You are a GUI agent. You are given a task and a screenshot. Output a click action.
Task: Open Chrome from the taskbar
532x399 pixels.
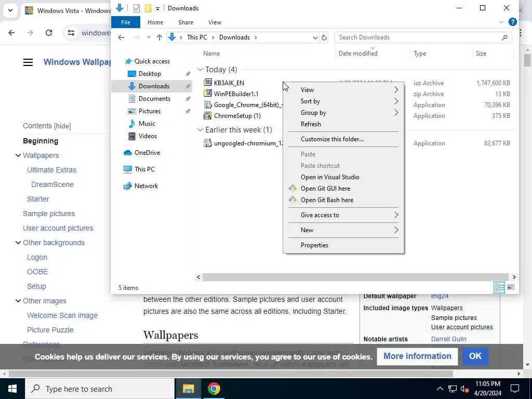click(x=214, y=389)
